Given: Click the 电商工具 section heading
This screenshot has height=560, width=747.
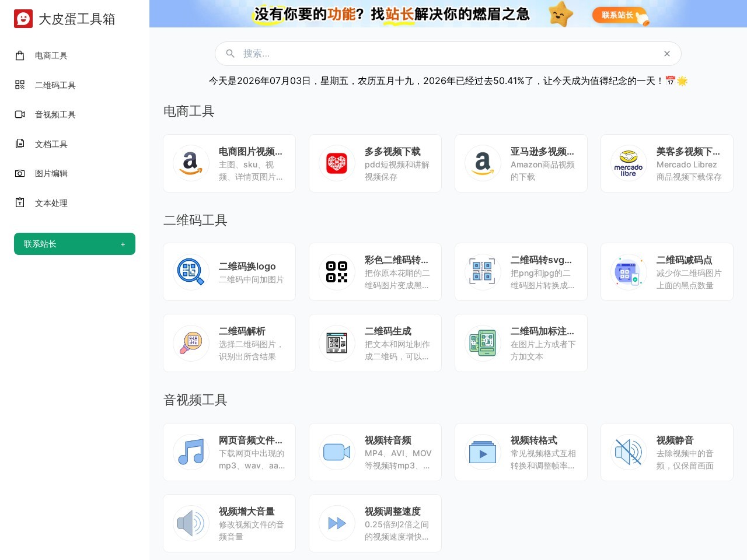Looking at the screenshot, I should pos(189,111).
